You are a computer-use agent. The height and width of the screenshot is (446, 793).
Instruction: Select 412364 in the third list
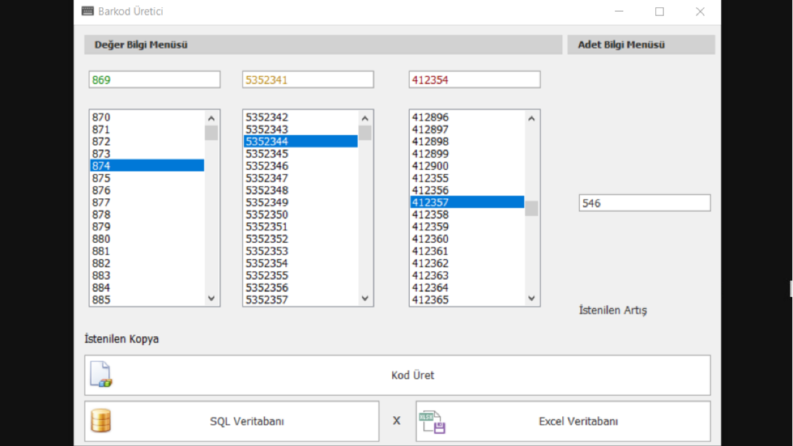pos(467,287)
